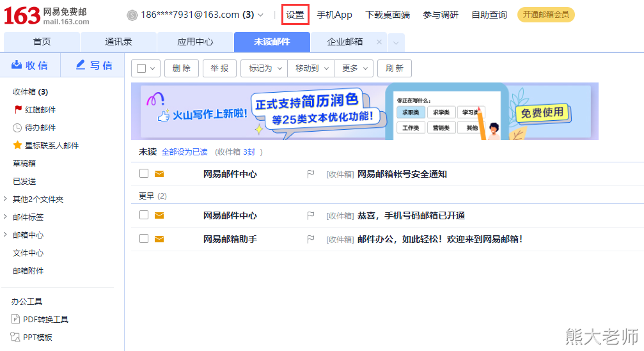
Task: Open email 网易邮箱帐号安全通知
Action: click(402, 174)
